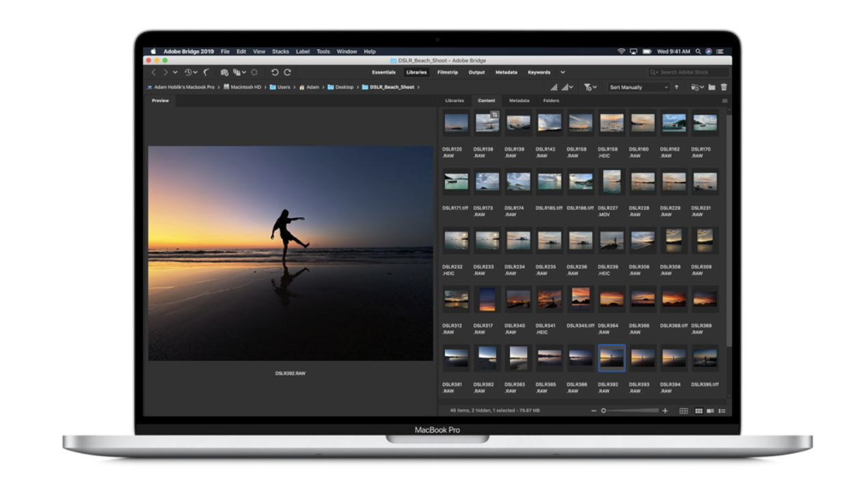Rotate image 90° counterclockwise
The image size is (868, 488).
[x=275, y=72]
